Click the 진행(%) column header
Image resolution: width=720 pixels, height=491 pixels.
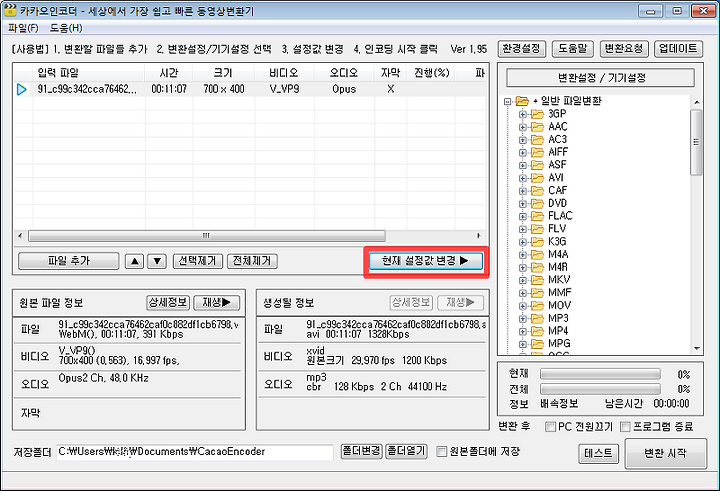click(x=432, y=73)
